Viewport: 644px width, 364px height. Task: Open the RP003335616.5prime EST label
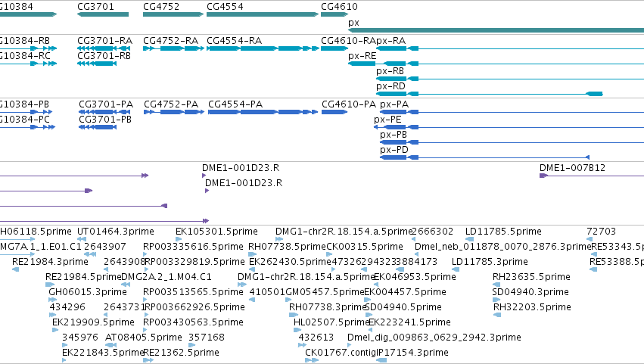[x=193, y=247]
